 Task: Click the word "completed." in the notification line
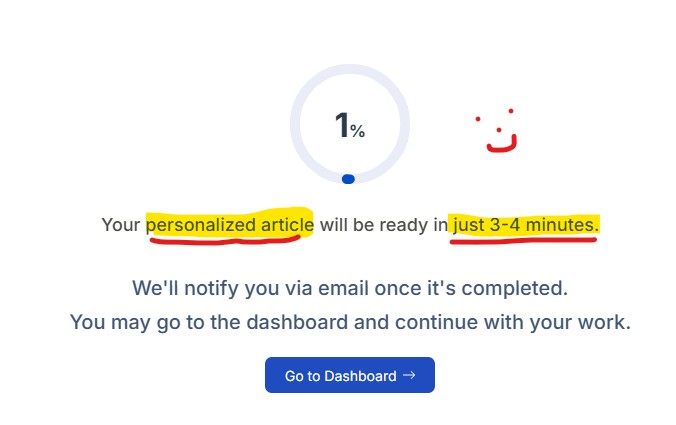pos(515,288)
